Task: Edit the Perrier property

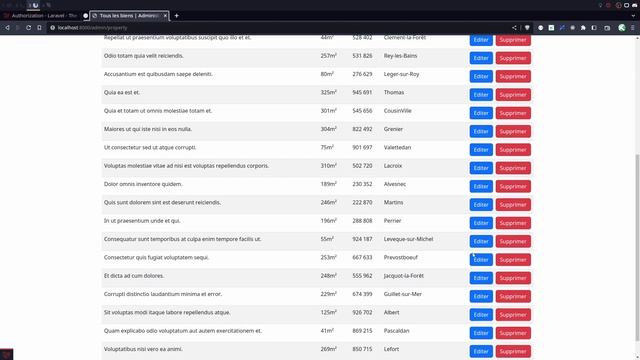Action: (x=481, y=223)
